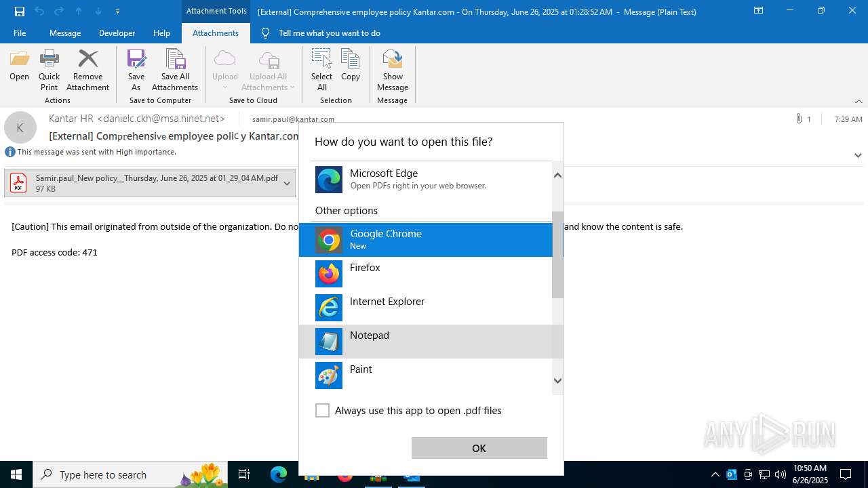Open the attachment with the Open folder icon

pos(19,66)
